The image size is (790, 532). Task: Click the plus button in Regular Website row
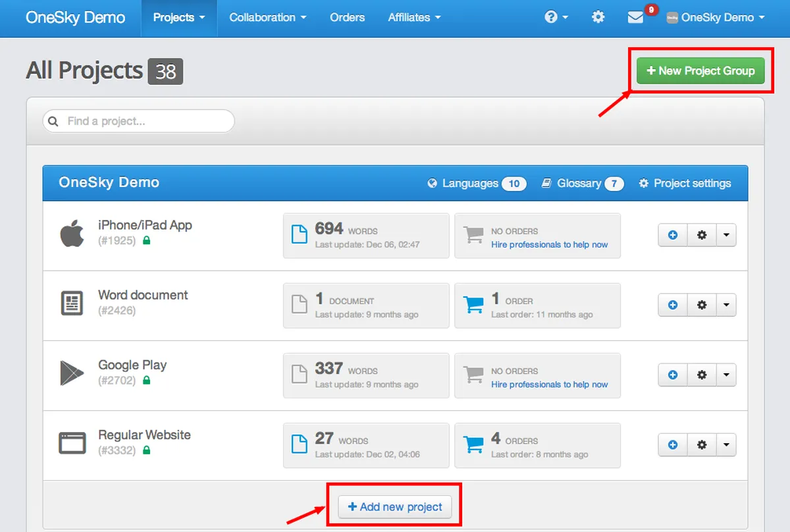click(x=673, y=445)
